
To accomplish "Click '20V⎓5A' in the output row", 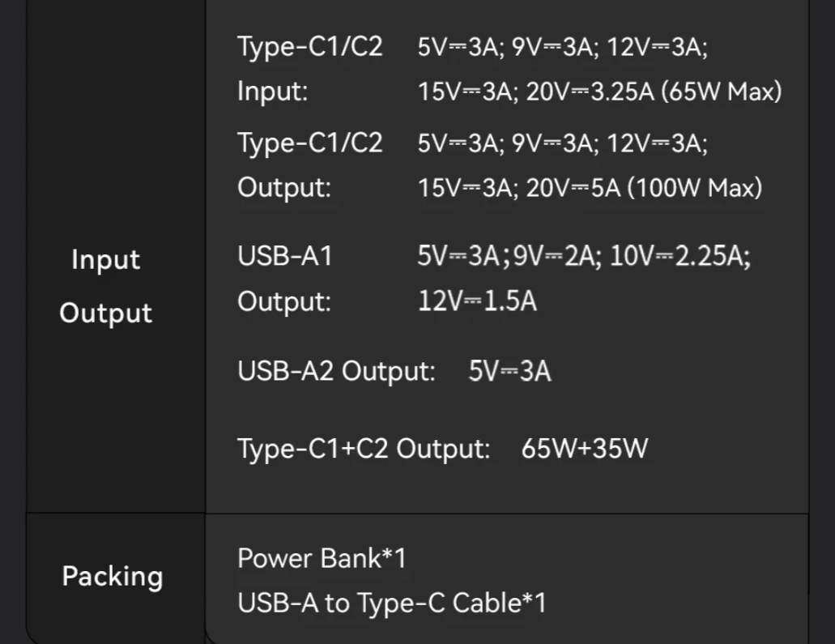I will (x=573, y=187).
